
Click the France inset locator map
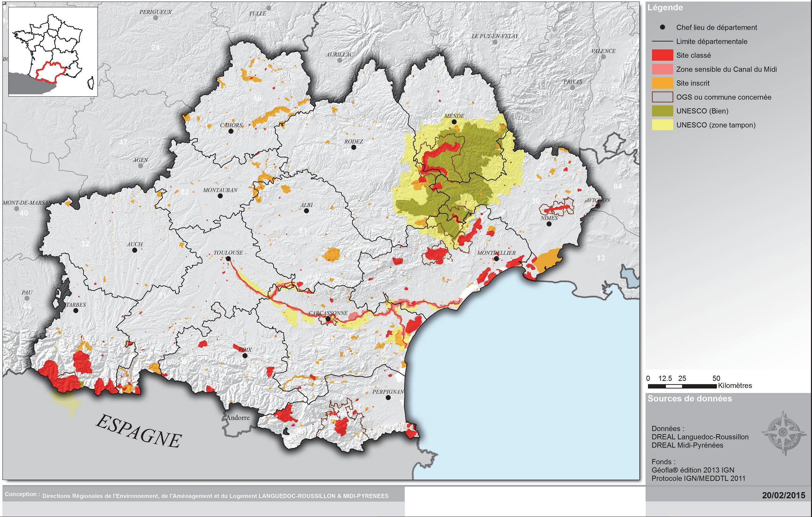click(x=53, y=52)
